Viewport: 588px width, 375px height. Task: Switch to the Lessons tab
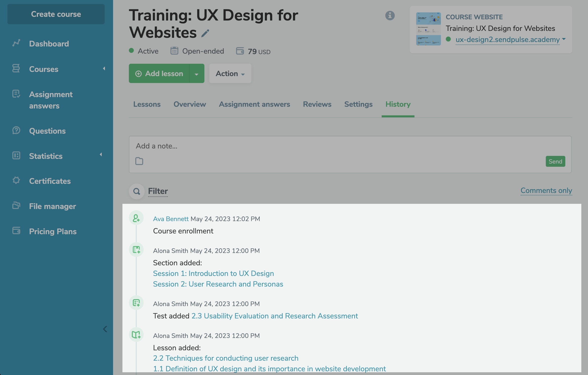pos(147,104)
